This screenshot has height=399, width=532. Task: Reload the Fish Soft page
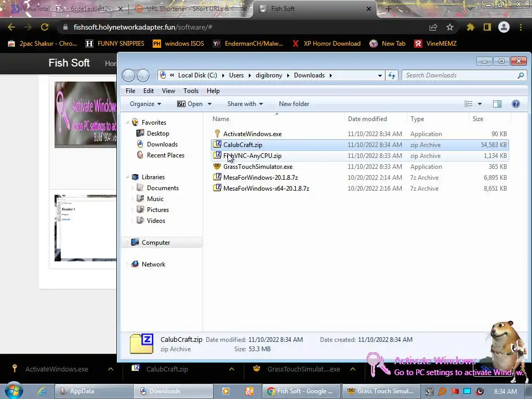(45, 27)
